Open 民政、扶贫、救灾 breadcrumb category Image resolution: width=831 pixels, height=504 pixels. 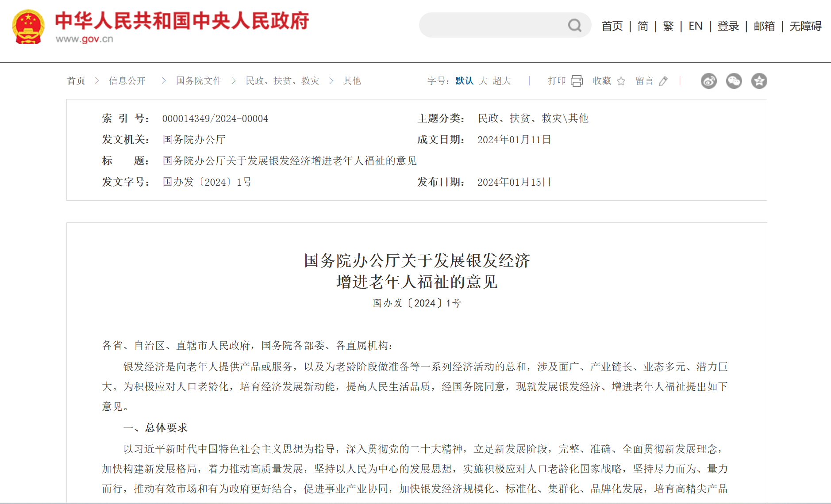point(282,81)
